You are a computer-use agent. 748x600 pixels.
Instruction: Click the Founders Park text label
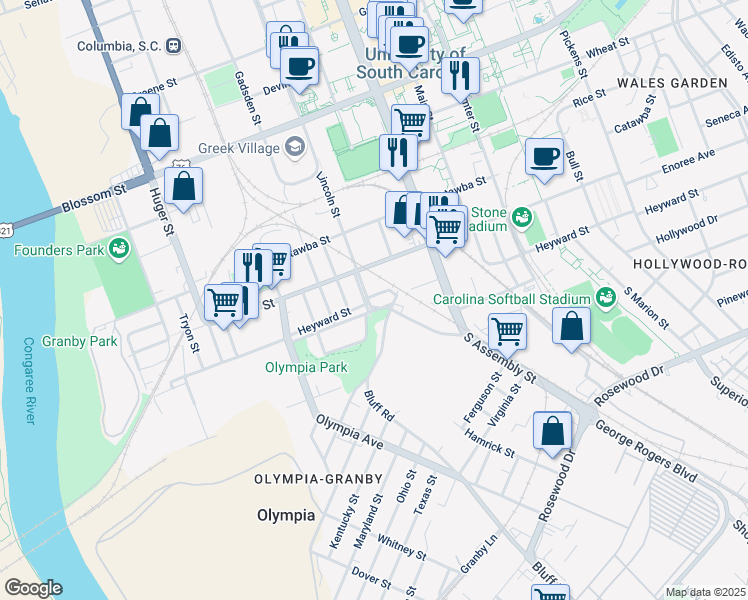59,250
